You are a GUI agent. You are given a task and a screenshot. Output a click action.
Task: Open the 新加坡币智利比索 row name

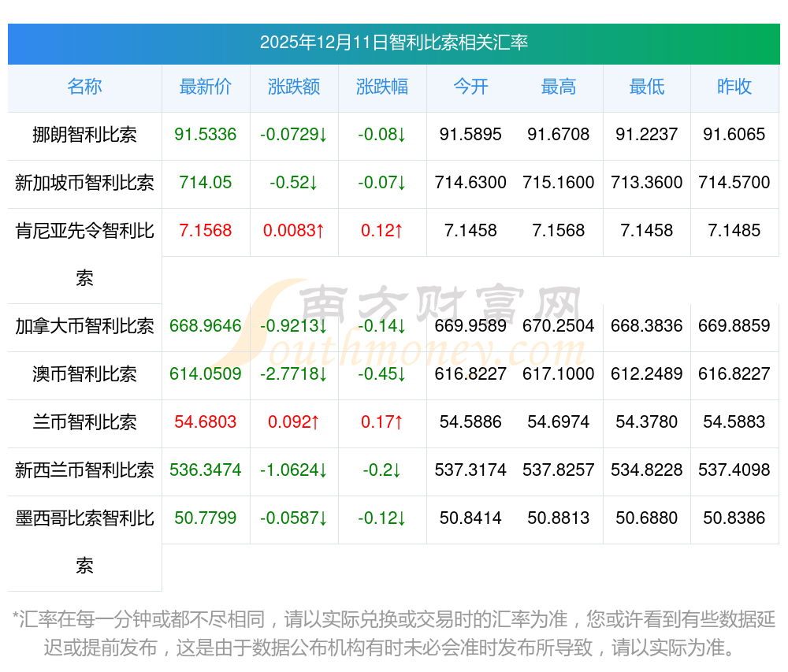coord(84,184)
